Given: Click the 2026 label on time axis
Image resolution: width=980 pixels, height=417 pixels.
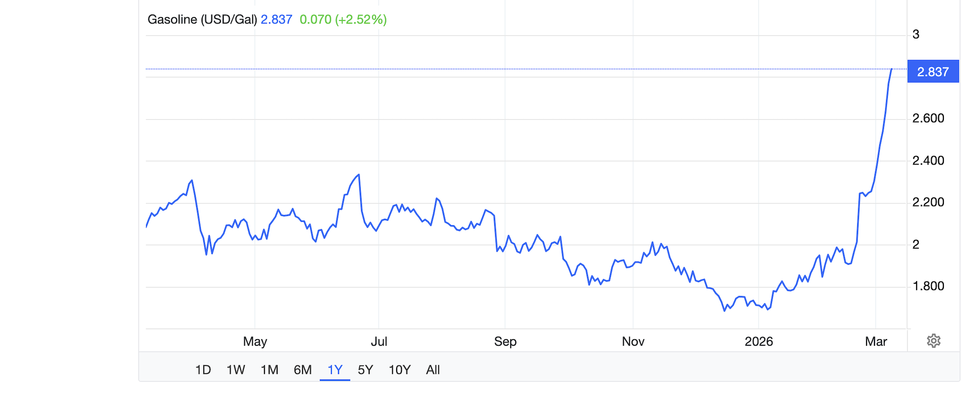Looking at the screenshot, I should [759, 342].
